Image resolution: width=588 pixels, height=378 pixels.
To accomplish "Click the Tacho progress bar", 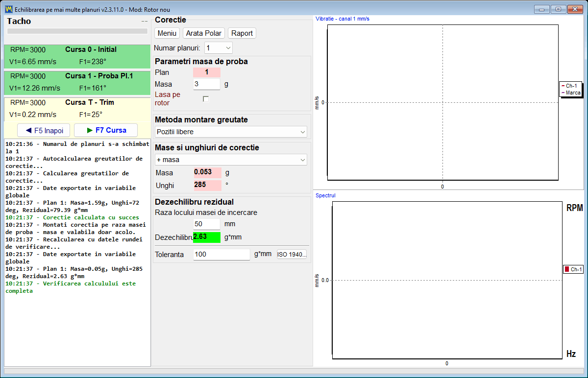I will coord(77,31).
